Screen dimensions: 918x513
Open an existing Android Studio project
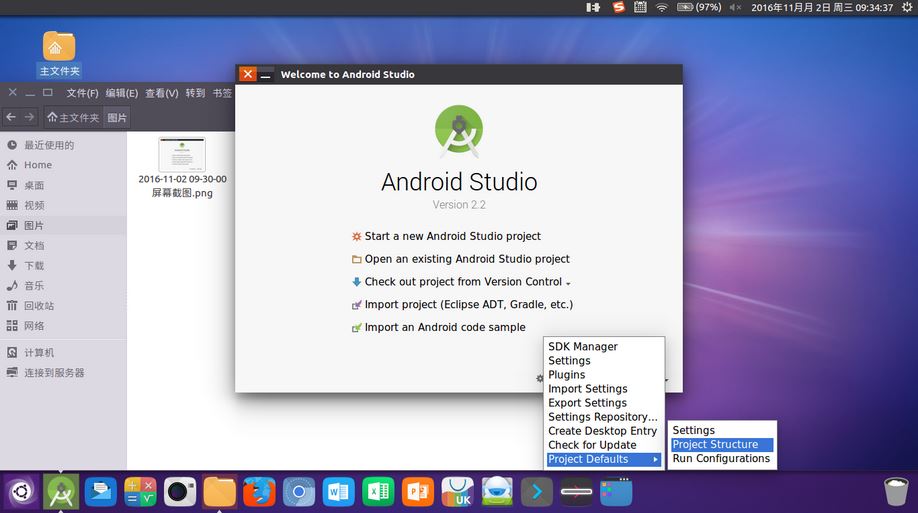(x=461, y=259)
